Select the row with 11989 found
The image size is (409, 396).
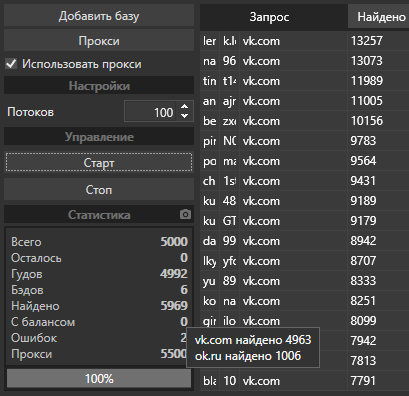coord(304,81)
